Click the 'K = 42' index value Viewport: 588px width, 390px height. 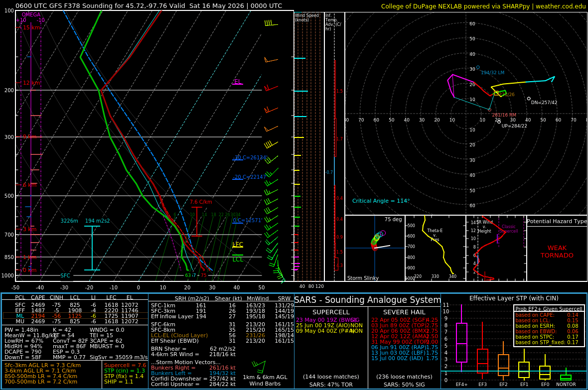tap(62, 330)
